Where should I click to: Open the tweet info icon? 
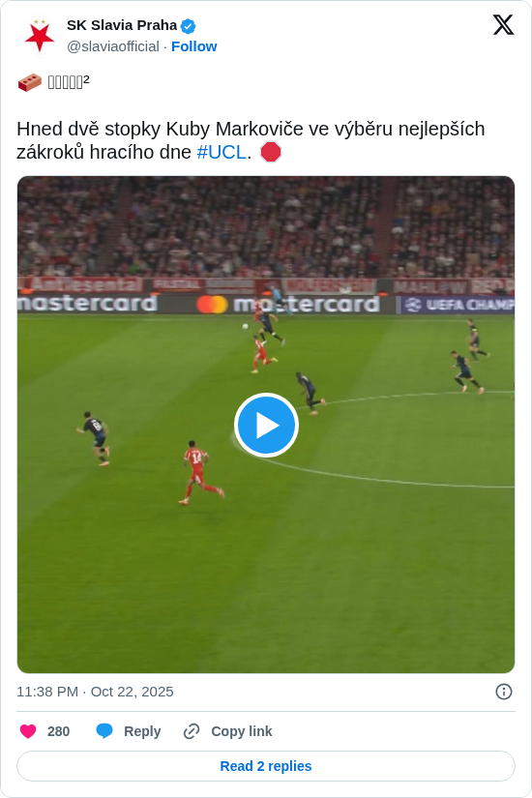tap(504, 692)
